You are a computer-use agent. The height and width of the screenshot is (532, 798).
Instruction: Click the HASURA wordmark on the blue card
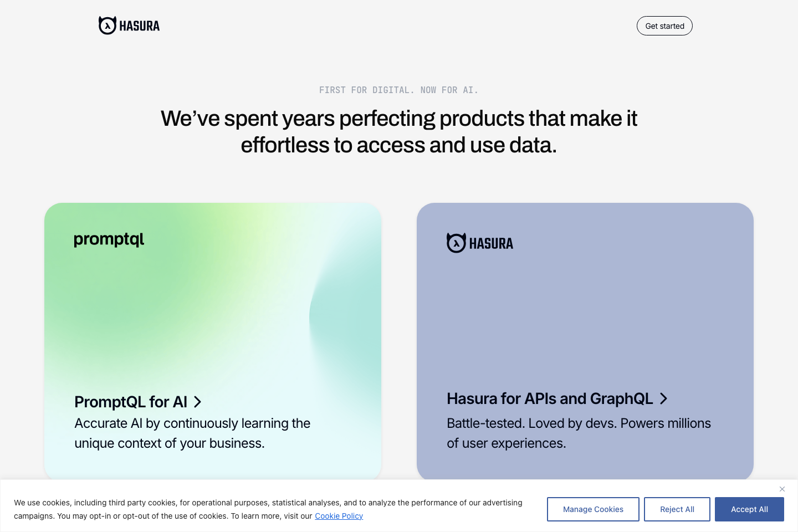492,243
